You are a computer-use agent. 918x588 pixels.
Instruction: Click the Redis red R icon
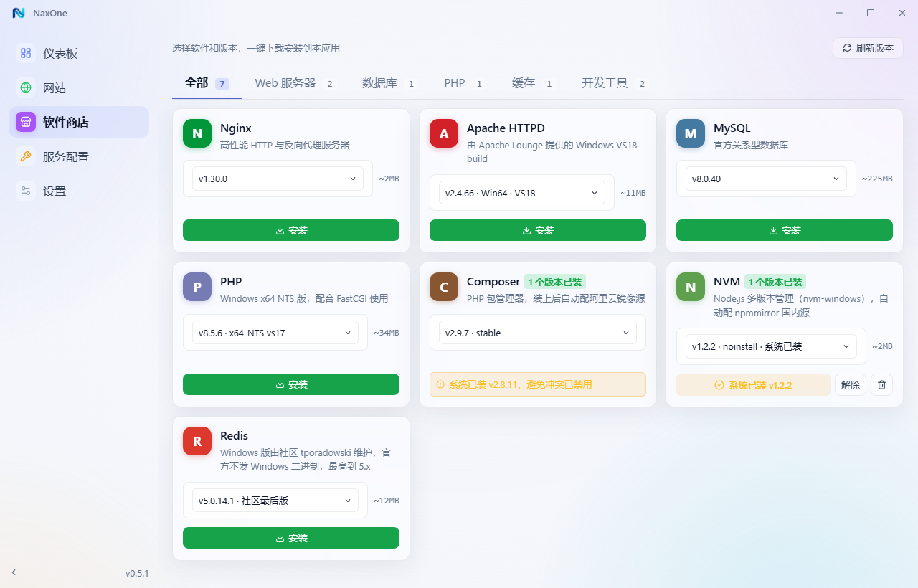[197, 441]
